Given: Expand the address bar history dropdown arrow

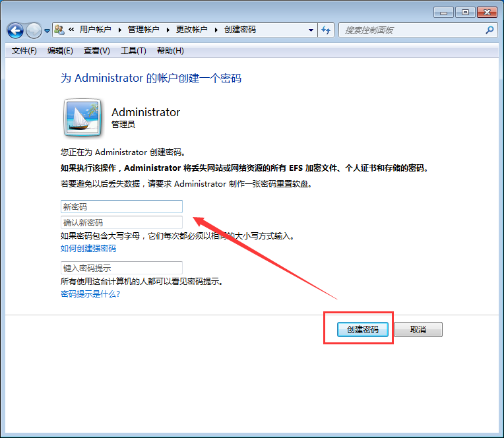Looking at the screenshot, I should click(311, 30).
